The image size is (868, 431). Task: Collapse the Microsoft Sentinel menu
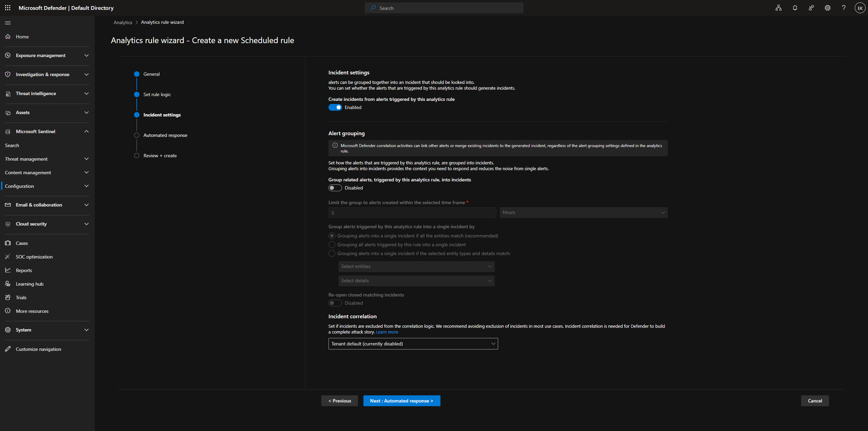[87, 131]
